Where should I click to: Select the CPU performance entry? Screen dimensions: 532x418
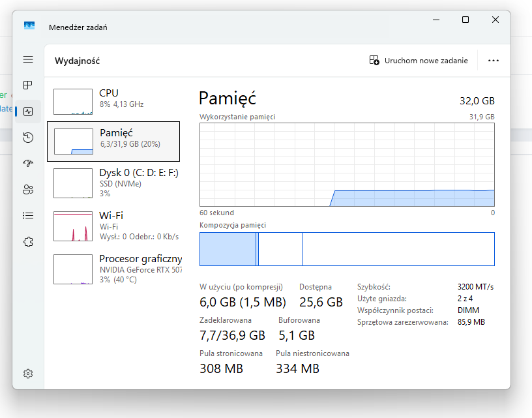(113, 101)
